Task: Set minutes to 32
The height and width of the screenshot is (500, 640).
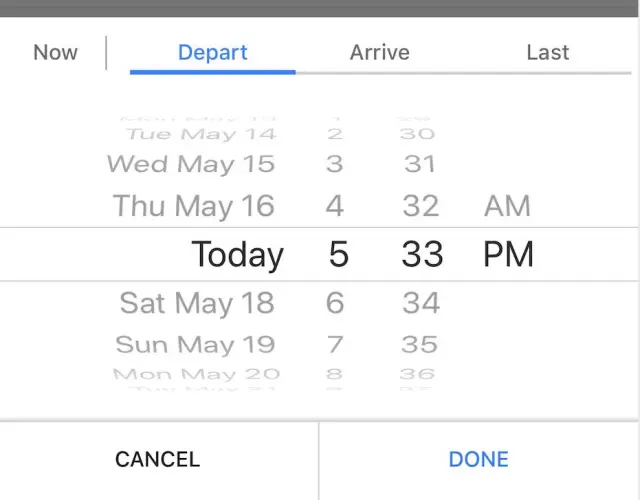Action: [420, 206]
